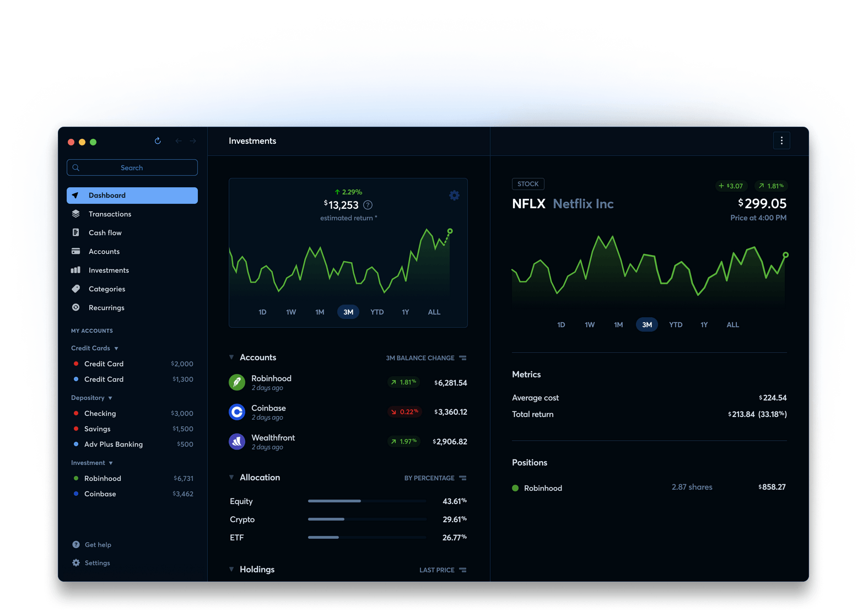Screen dimensions: 868x612
Task: Select ALL range on portfolio chart
Action: pos(434,312)
